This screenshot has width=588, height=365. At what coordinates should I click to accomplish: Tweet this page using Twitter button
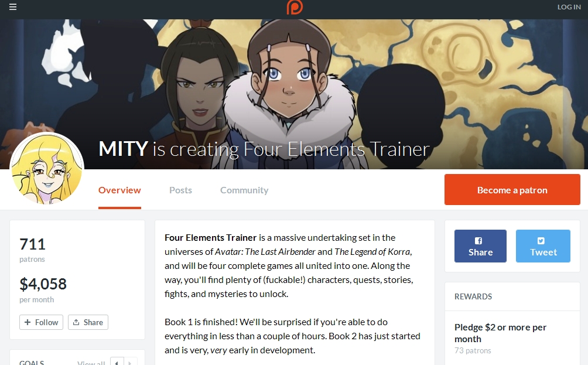click(543, 246)
